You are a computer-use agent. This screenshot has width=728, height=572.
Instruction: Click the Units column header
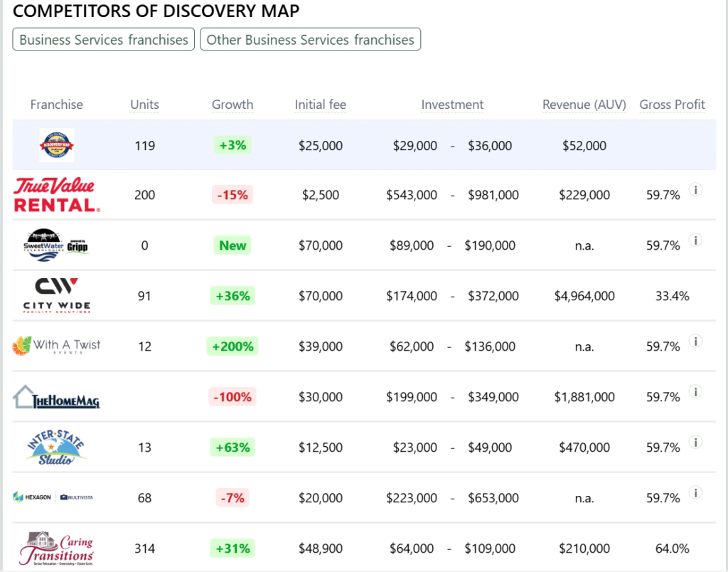(144, 105)
